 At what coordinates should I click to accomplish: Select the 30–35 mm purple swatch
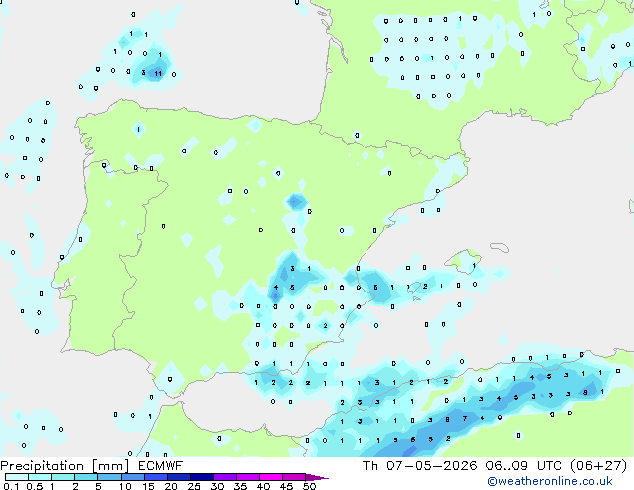tap(224, 477)
